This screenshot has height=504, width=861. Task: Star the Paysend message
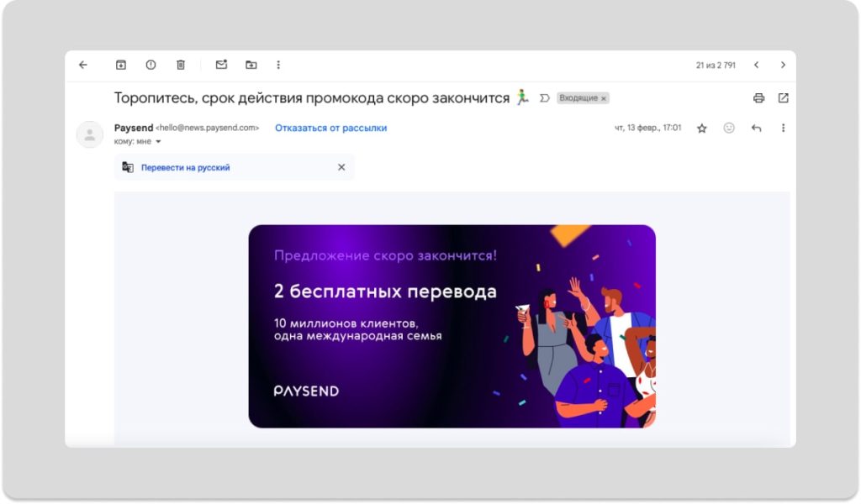click(x=702, y=129)
